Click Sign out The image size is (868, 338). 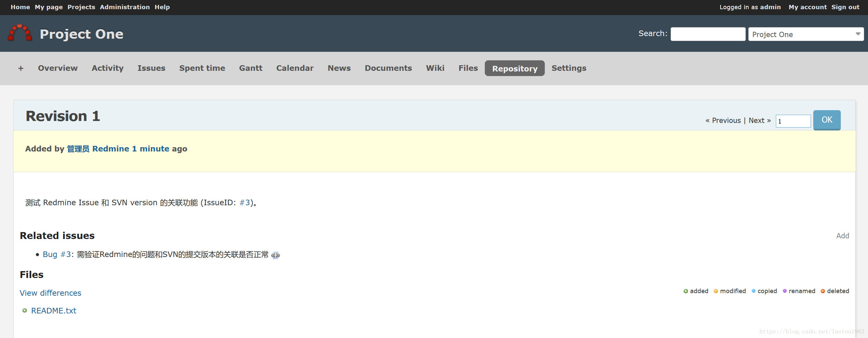[845, 7]
